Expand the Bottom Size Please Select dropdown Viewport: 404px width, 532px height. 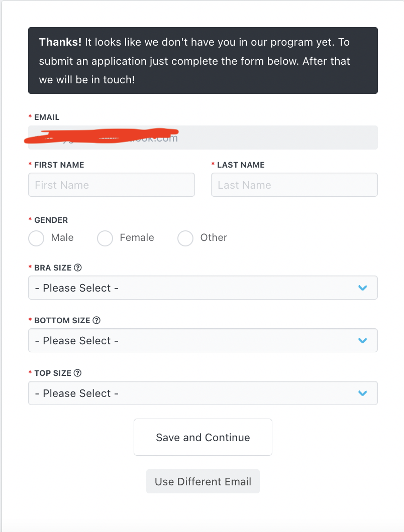(203, 340)
